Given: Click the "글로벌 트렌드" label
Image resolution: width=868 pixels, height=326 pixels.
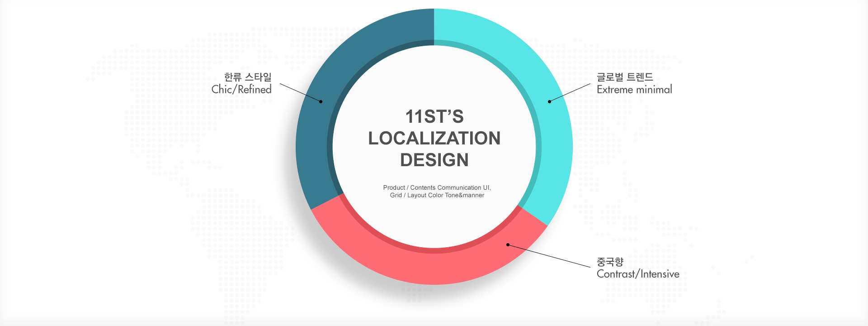Looking at the screenshot, I should (625, 77).
